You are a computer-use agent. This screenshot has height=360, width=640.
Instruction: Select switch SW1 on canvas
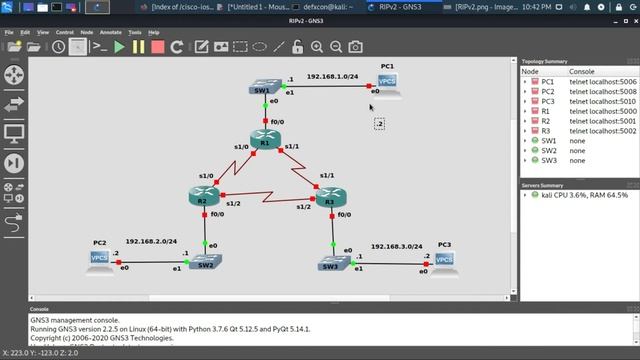tap(265, 87)
